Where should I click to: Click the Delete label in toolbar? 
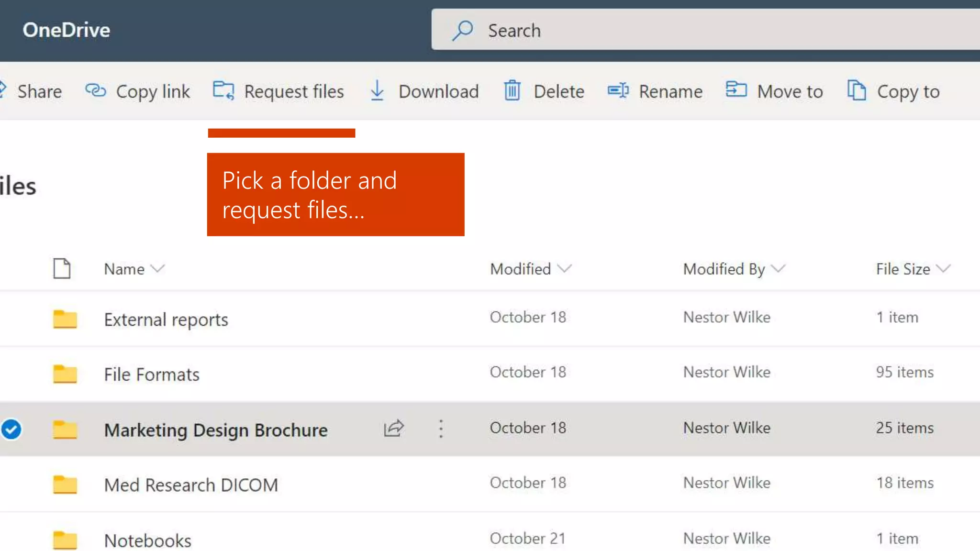(559, 91)
